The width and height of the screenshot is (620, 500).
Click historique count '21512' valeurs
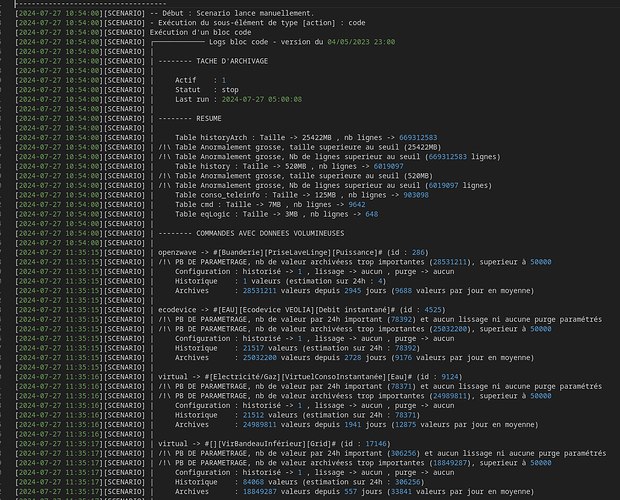coord(253,415)
